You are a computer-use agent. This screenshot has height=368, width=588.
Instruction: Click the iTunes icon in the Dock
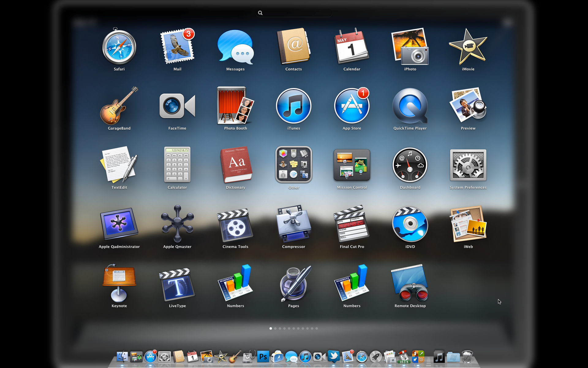pos(305,357)
